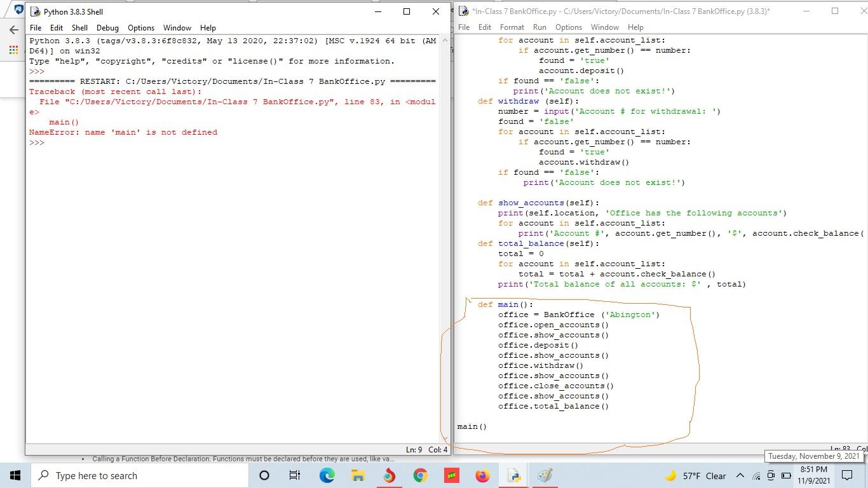868x488 pixels.
Task: Open Shell menu in Python Shell window
Action: (x=79, y=28)
